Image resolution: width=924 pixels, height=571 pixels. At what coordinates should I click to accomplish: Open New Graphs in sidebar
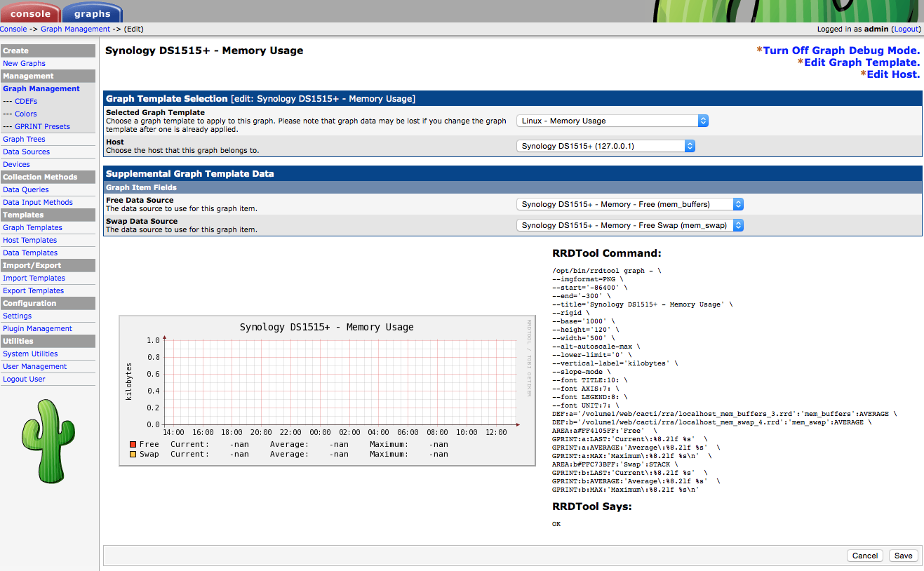point(24,63)
